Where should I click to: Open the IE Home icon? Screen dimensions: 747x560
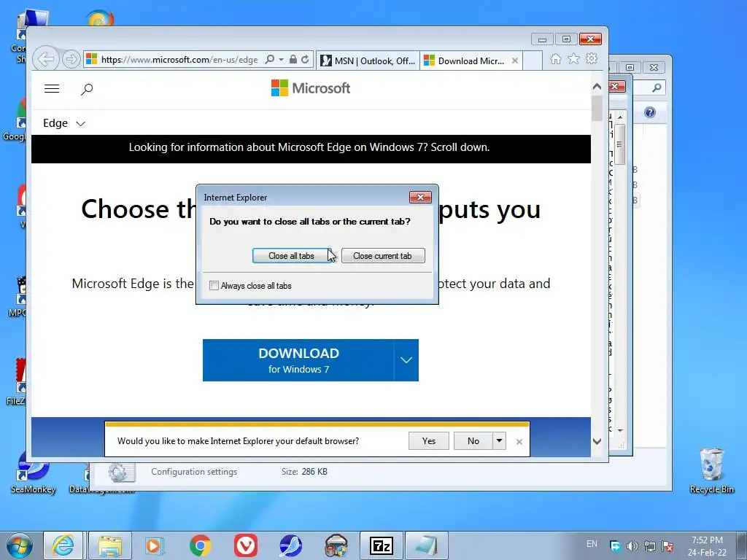click(x=555, y=59)
